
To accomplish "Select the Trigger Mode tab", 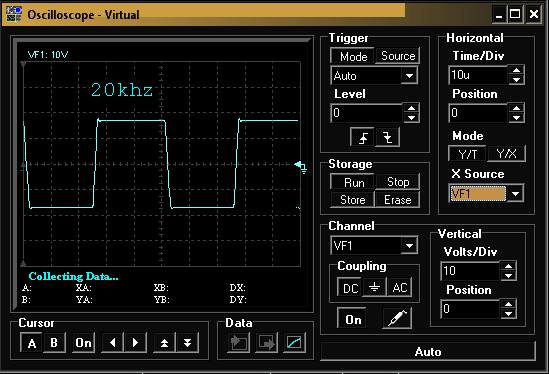I will point(353,56).
